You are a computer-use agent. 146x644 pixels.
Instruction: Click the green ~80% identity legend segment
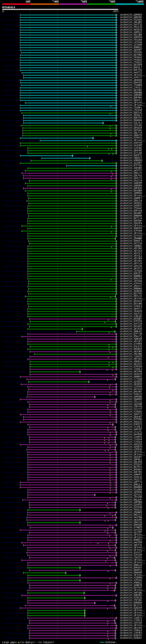tap(101, 4)
